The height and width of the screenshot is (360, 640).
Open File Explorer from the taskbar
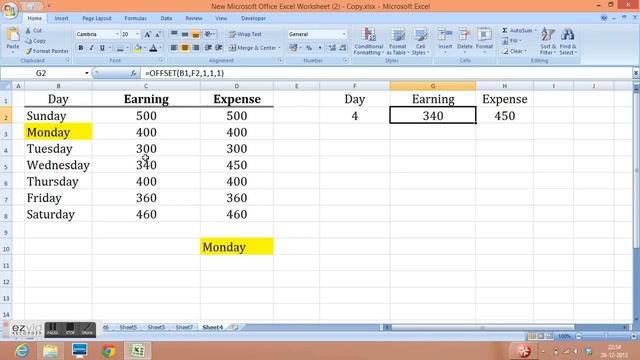point(51,351)
